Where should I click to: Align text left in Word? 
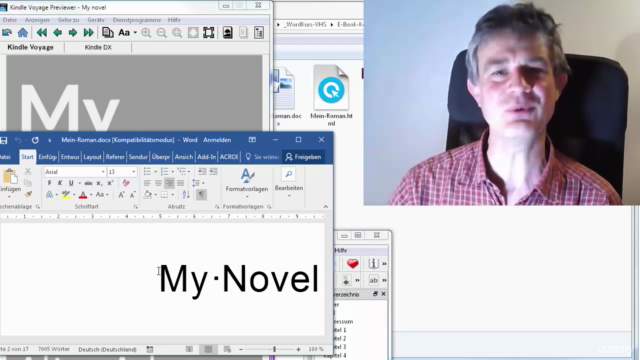147,183
